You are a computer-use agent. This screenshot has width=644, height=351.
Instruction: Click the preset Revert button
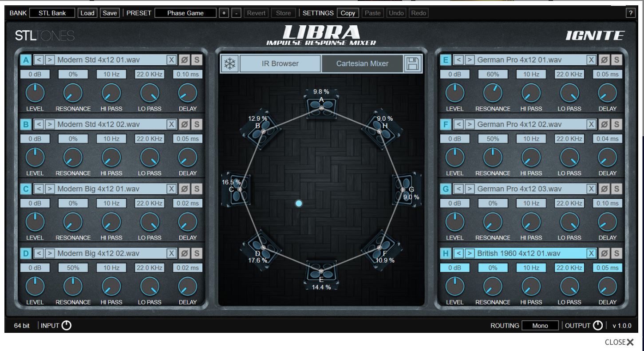click(x=256, y=13)
